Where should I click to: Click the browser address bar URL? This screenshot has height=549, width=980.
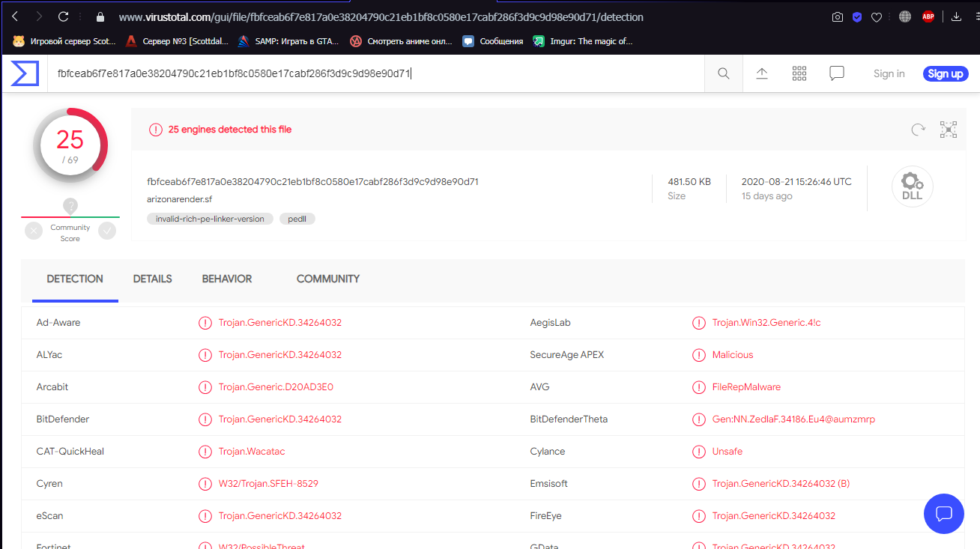(381, 16)
